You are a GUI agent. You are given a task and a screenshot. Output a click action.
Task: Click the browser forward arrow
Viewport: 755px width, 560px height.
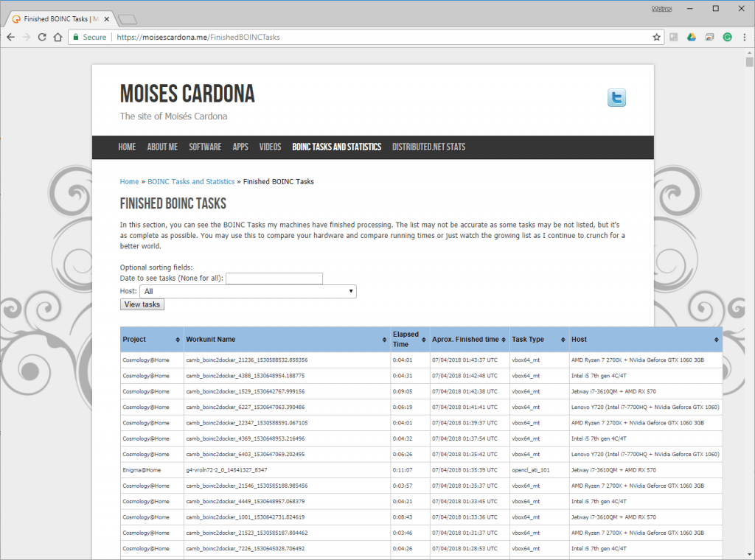tap(27, 37)
